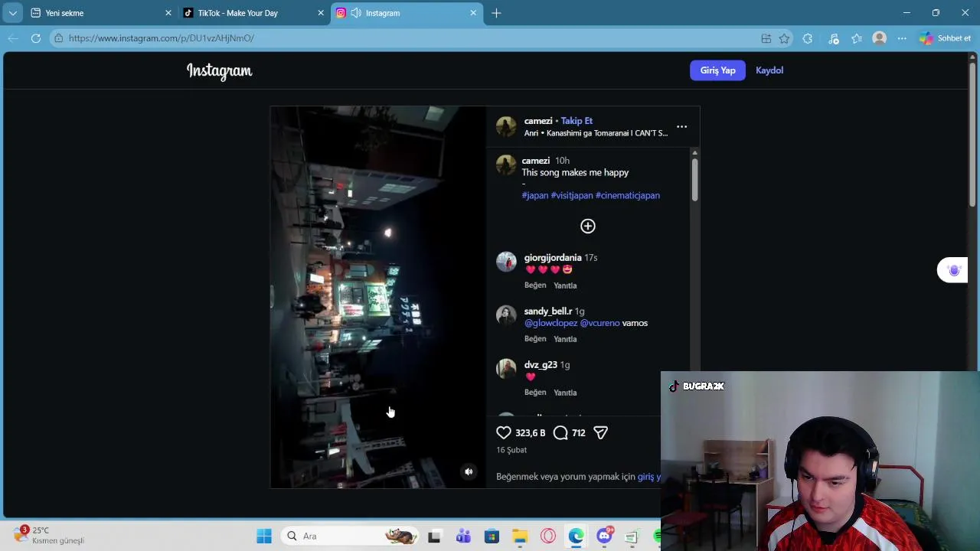Reply to sandy_bell.r's comment with Yanıtla

565,339
